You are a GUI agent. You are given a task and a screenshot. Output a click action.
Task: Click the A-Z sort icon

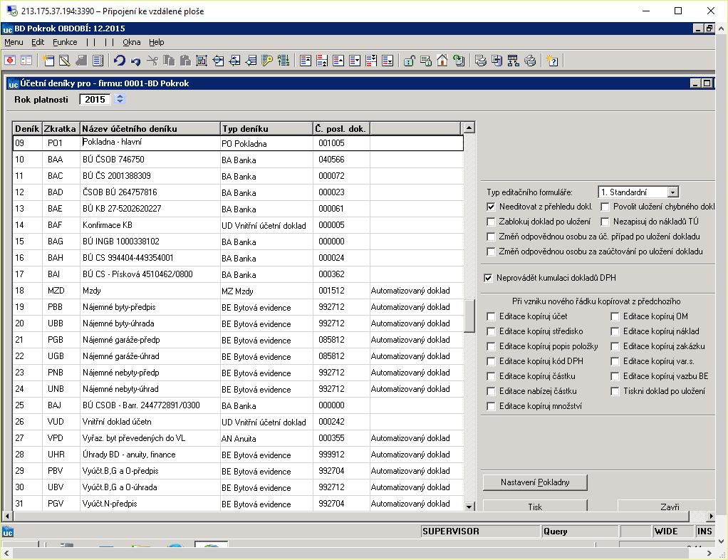pyautogui.click(x=284, y=61)
